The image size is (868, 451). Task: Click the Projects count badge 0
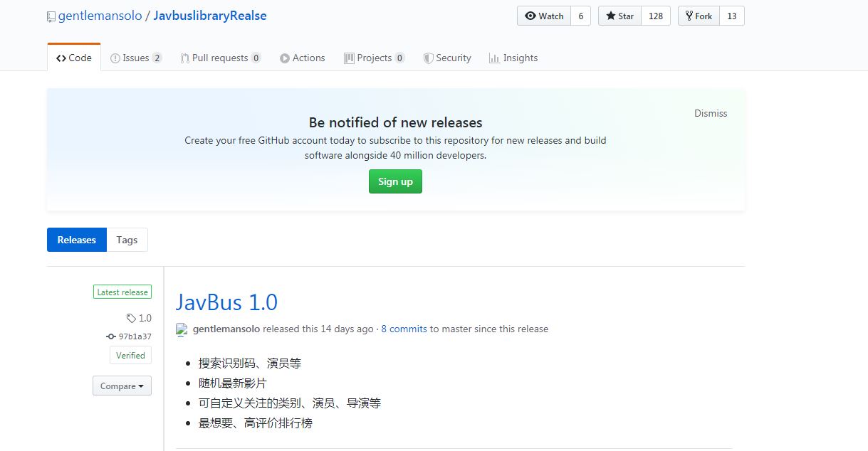point(399,58)
